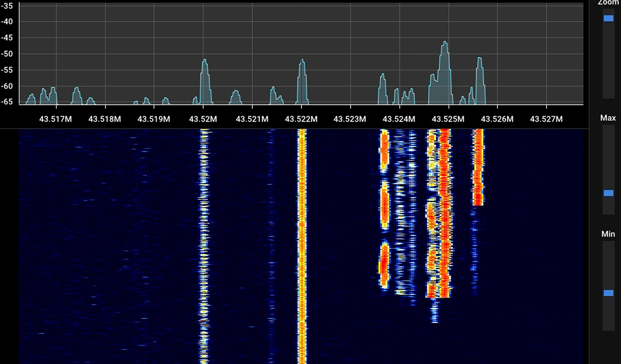Click the -60 dB scale label
The image size is (621, 364).
point(7,86)
